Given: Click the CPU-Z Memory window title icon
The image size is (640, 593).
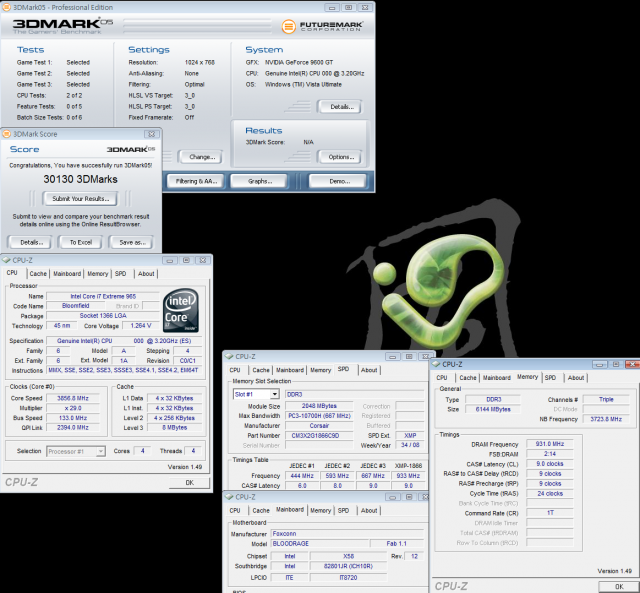Looking at the screenshot, I should (436, 364).
